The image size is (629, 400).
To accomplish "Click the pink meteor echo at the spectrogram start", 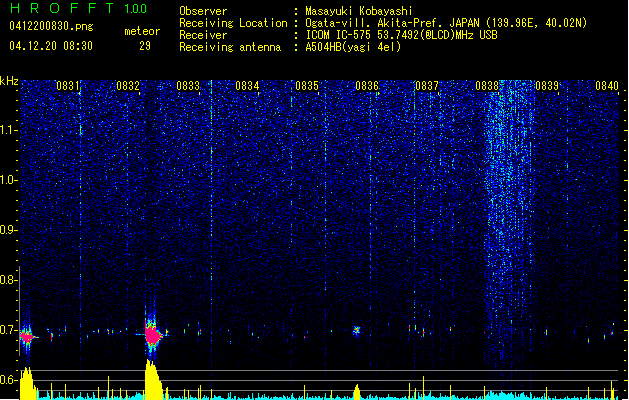I will pos(27,337).
